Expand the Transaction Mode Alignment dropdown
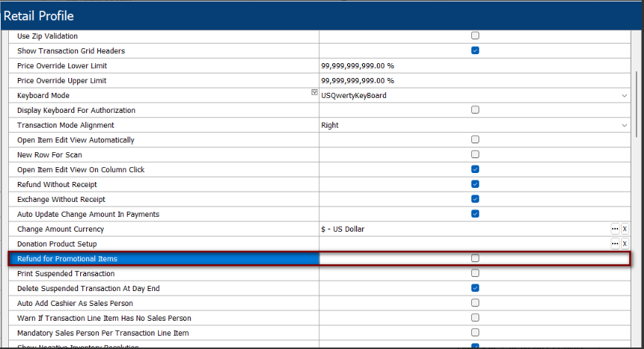 tap(624, 125)
